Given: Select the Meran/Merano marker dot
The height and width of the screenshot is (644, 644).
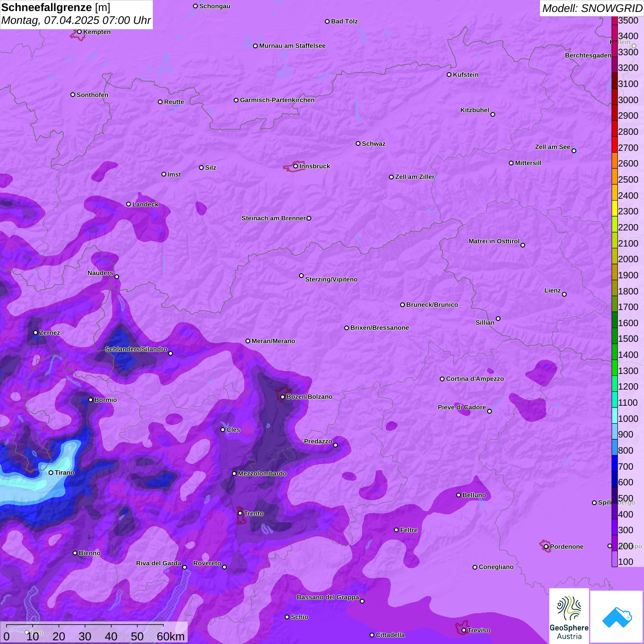Looking at the screenshot, I should pyautogui.click(x=248, y=341).
